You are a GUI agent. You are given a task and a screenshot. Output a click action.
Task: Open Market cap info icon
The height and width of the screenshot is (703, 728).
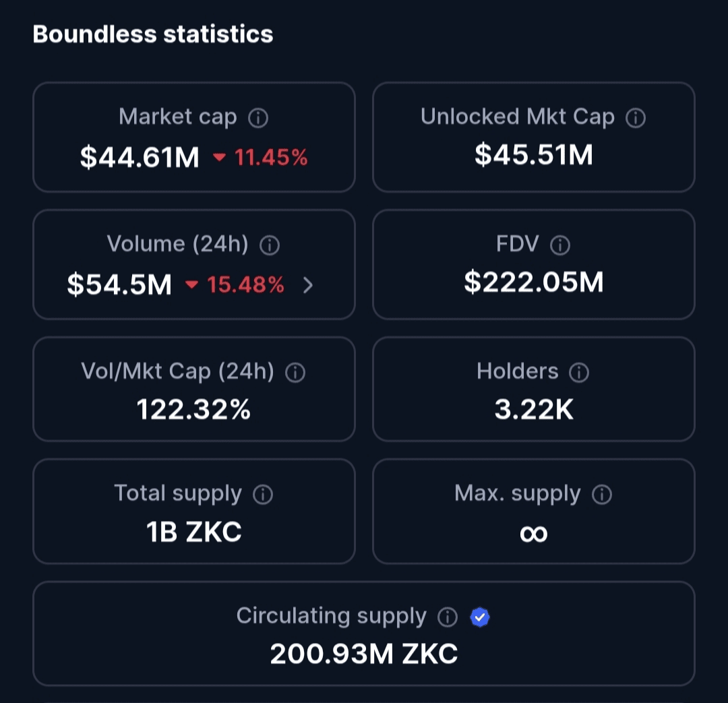pyautogui.click(x=258, y=118)
